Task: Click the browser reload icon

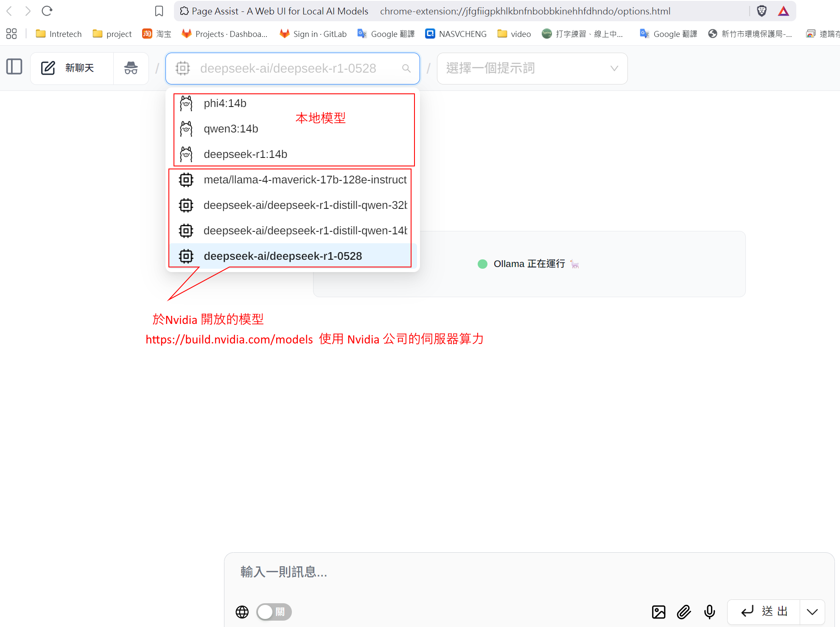Action: [47, 11]
